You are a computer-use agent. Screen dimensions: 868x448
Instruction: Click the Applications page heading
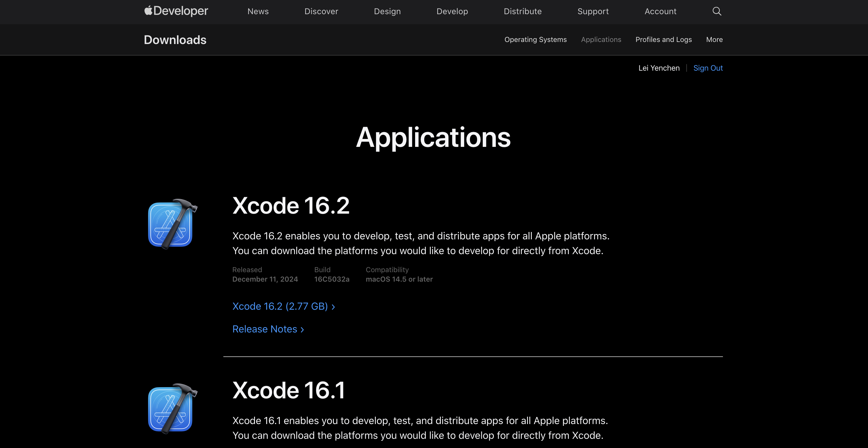click(433, 138)
